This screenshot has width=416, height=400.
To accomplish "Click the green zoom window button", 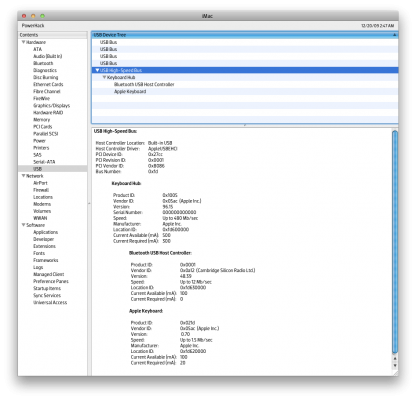I will [x=42, y=16].
